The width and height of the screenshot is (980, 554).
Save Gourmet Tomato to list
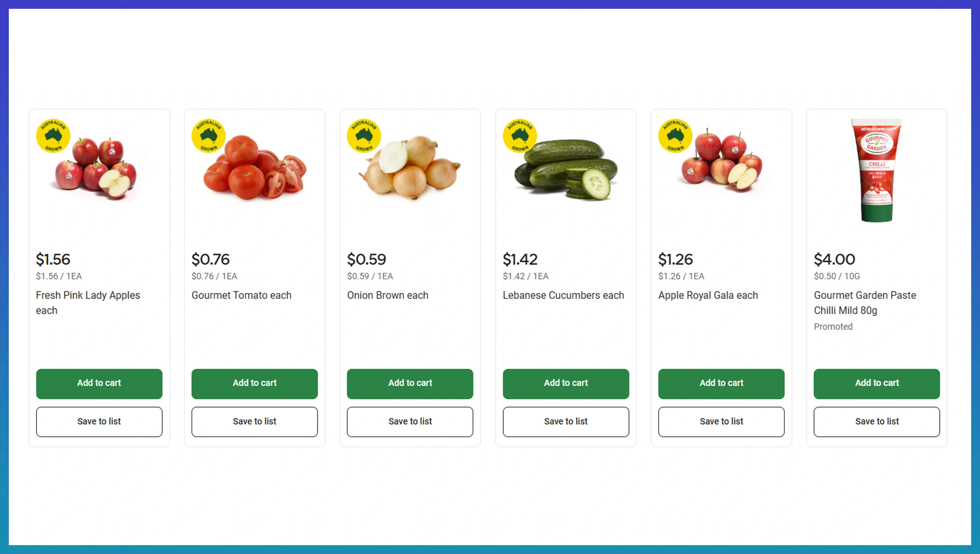254,422
